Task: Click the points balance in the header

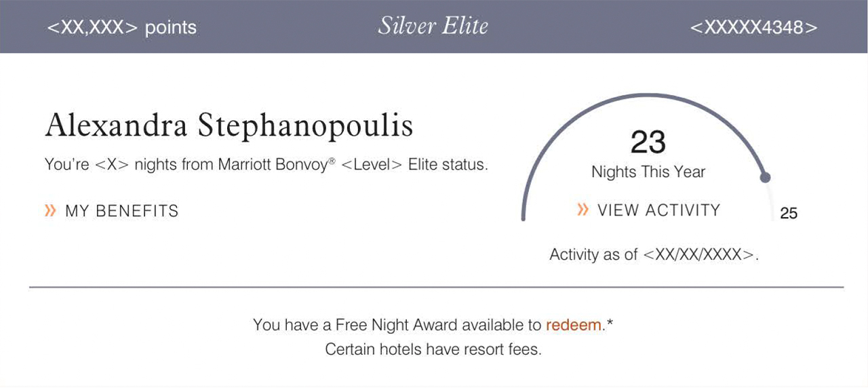Action: point(121,27)
